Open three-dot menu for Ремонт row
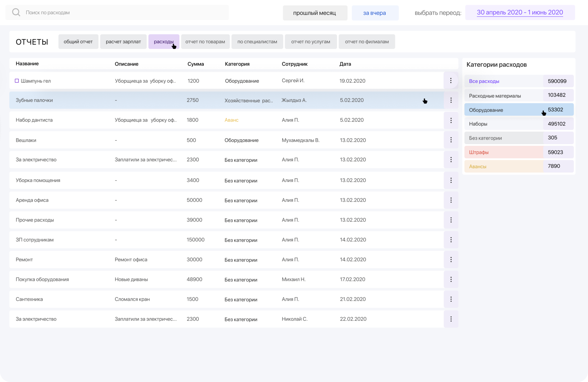This screenshot has width=588, height=382. coord(451,259)
